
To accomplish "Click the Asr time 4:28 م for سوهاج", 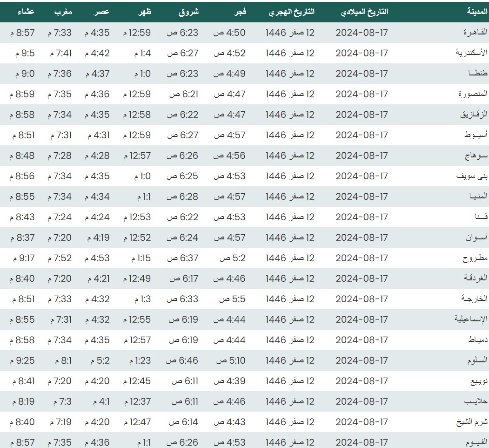I will coord(97,156).
